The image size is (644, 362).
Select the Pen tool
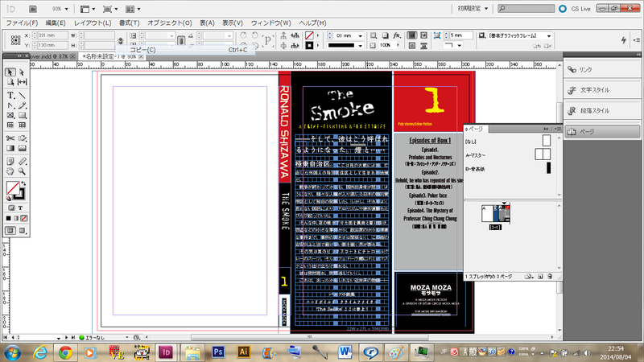coord(10,105)
